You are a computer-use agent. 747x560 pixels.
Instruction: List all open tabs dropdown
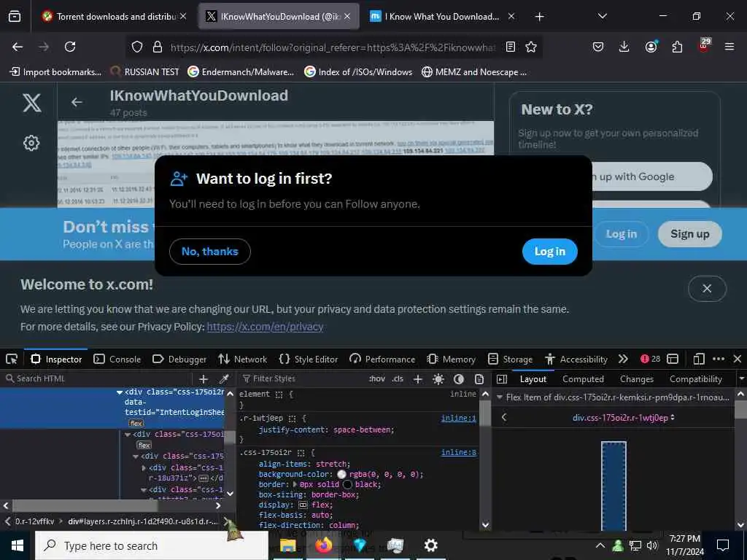click(602, 16)
